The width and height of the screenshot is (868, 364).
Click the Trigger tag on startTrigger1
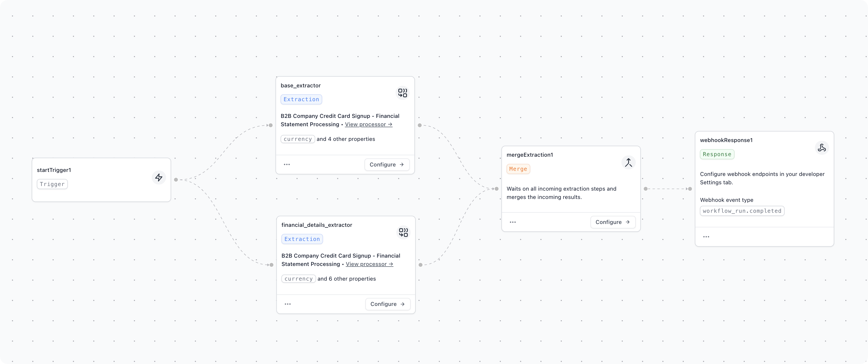coord(52,184)
